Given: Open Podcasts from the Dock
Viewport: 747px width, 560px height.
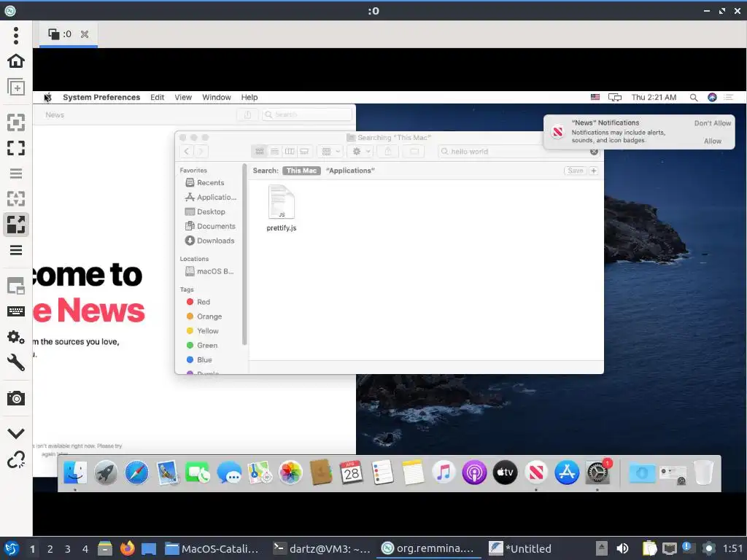Looking at the screenshot, I should [474, 472].
